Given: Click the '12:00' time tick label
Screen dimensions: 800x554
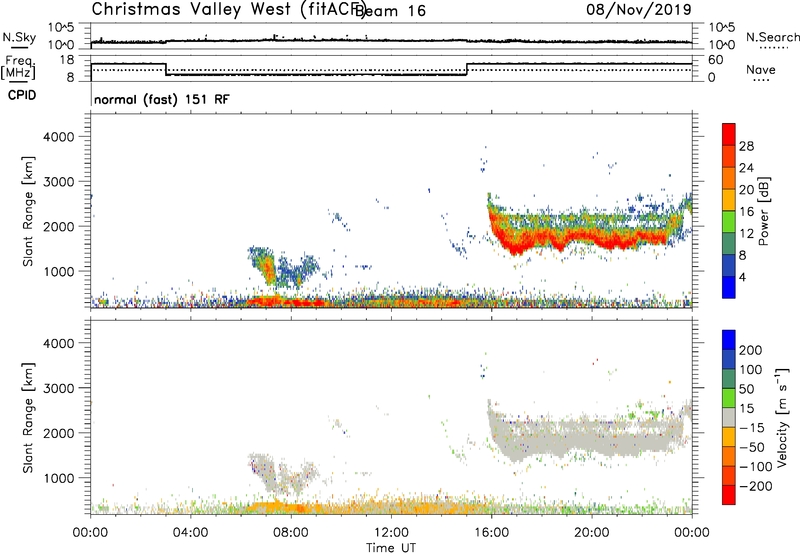Looking at the screenshot, I should [391, 533].
